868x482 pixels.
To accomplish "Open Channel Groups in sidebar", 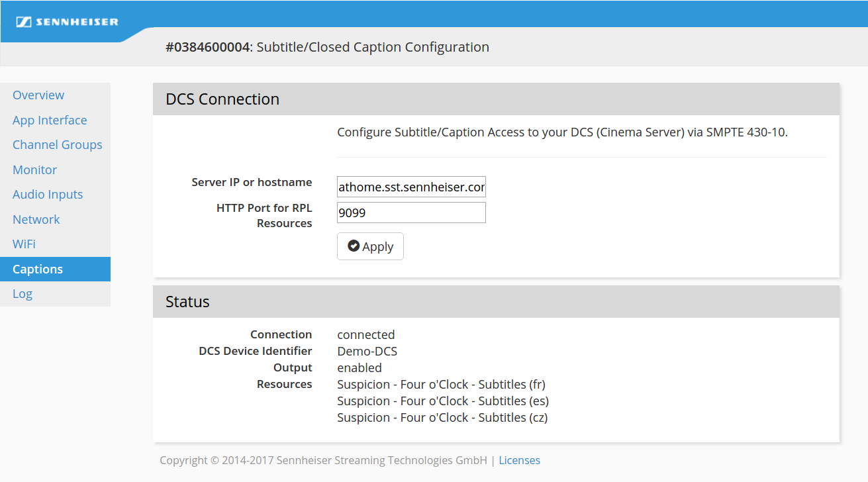I will 58,145.
